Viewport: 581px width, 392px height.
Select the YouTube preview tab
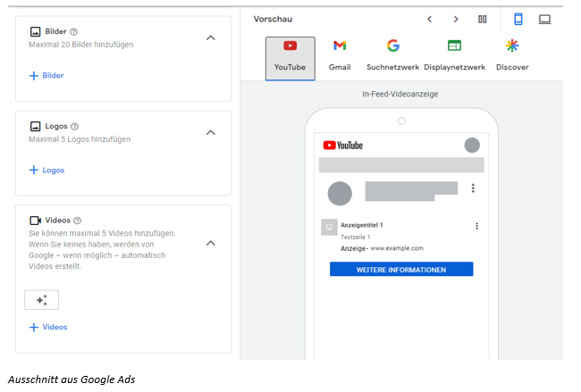tap(290, 58)
